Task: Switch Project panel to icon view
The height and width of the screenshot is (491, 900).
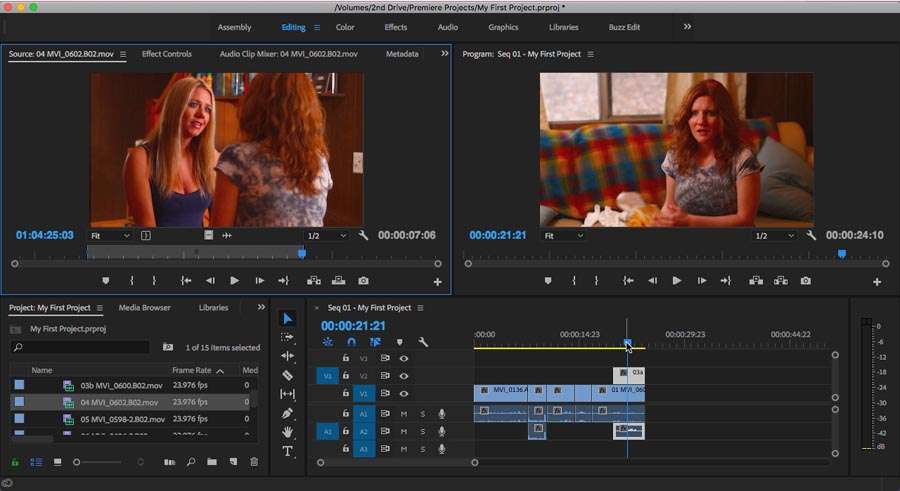Action: pyautogui.click(x=57, y=462)
